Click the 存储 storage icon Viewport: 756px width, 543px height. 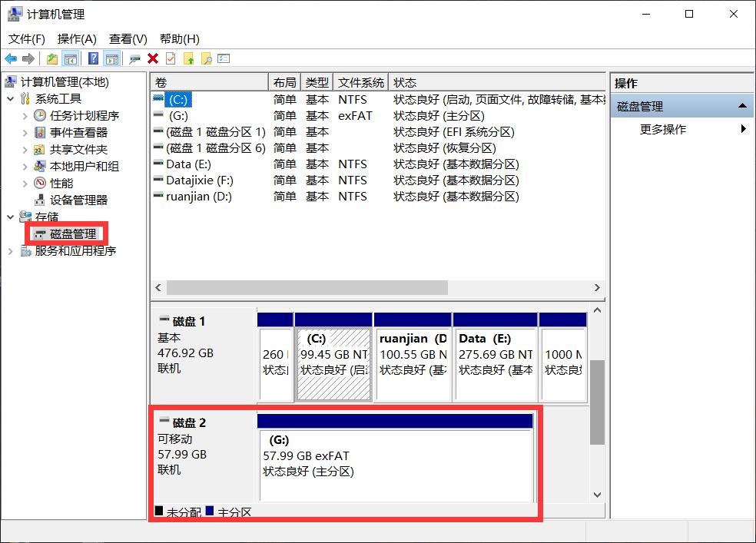pos(25,217)
